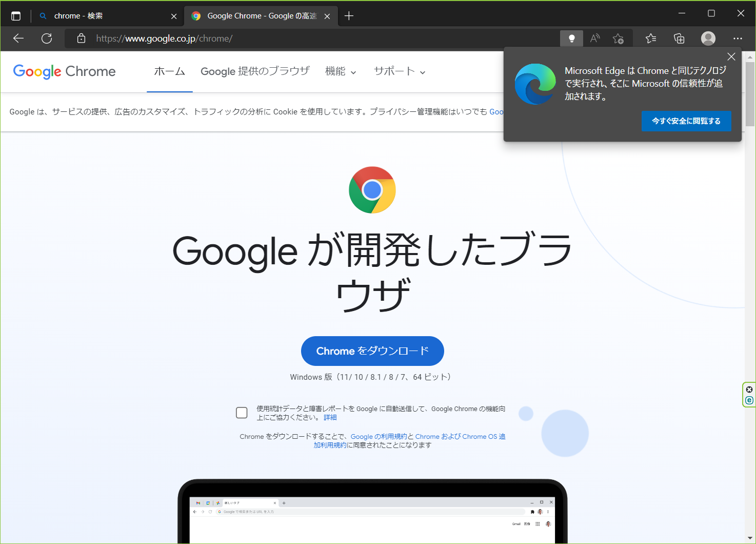The height and width of the screenshot is (544, 756).
Task: Expand the サポート dropdown menu
Action: [400, 71]
